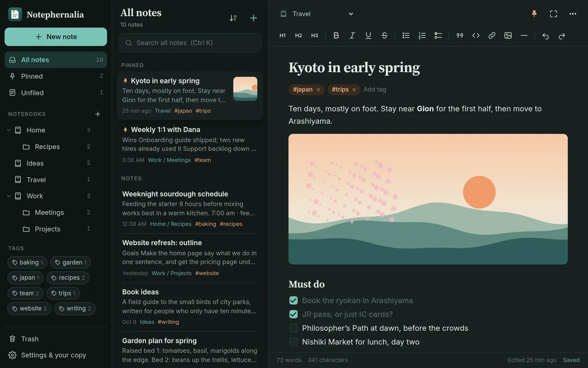Undo the last edit

(x=546, y=36)
